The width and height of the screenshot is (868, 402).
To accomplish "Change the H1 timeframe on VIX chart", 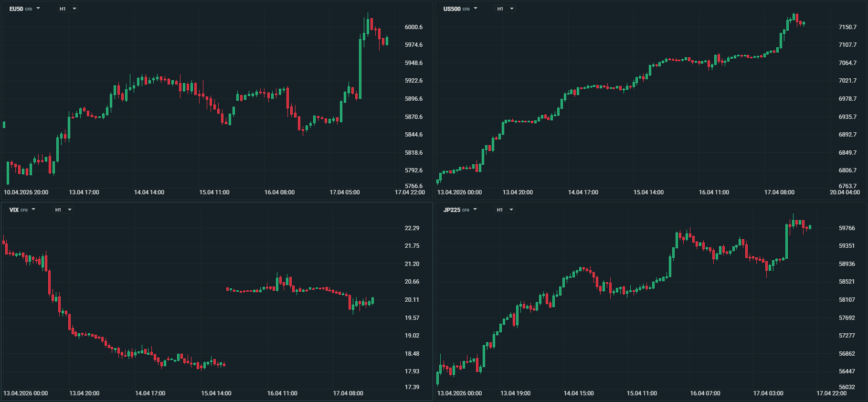I will (63, 210).
